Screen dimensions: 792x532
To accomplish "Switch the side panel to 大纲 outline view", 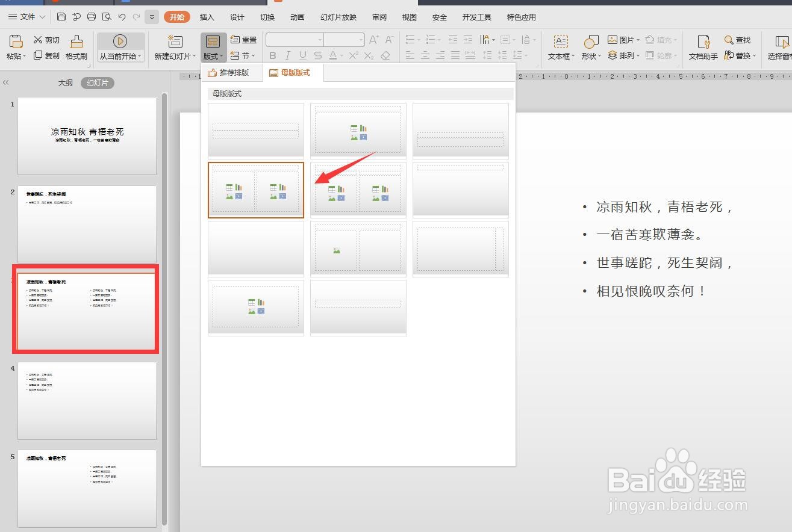I will (x=65, y=83).
